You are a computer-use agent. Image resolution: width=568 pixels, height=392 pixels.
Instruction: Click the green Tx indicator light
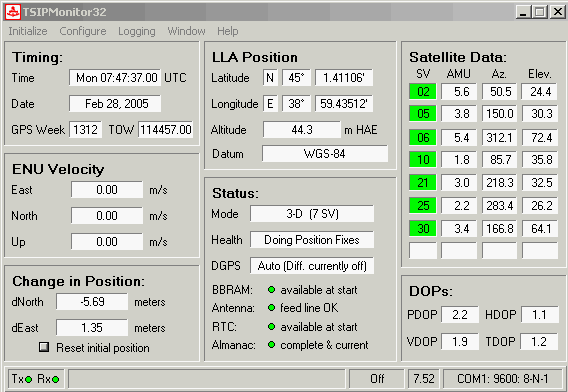click(x=28, y=379)
